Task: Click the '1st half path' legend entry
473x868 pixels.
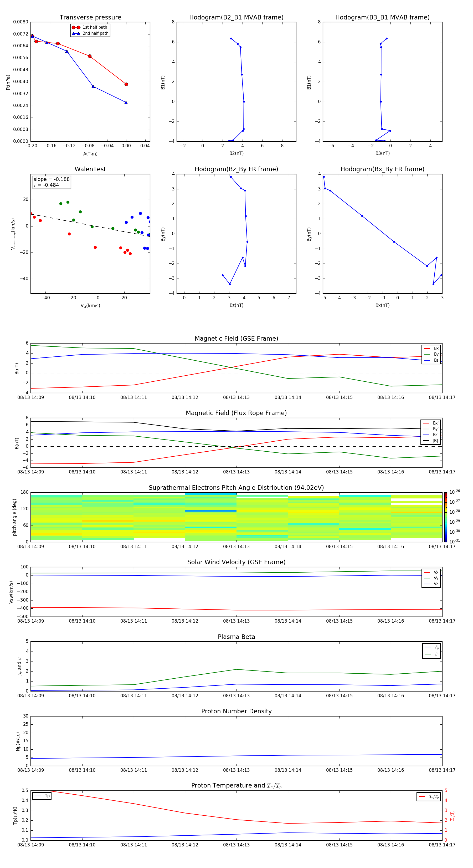Action: (x=90, y=28)
